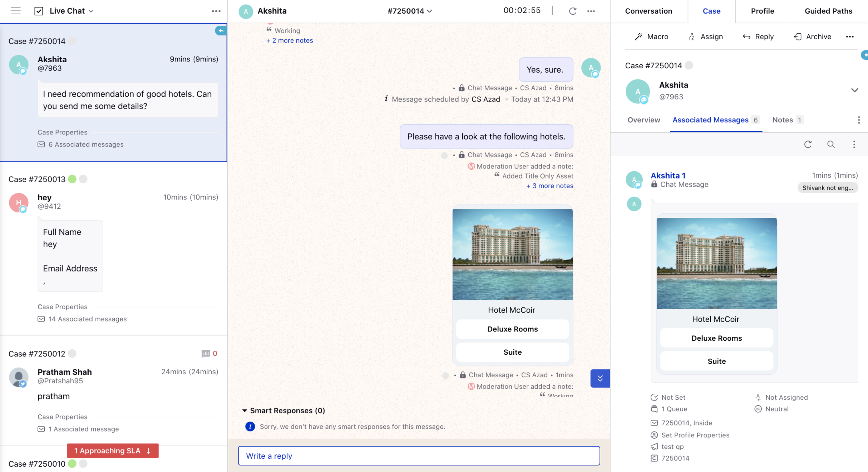Toggle the online status indicator Case #7250013
The width and height of the screenshot is (868, 472).
click(x=73, y=179)
